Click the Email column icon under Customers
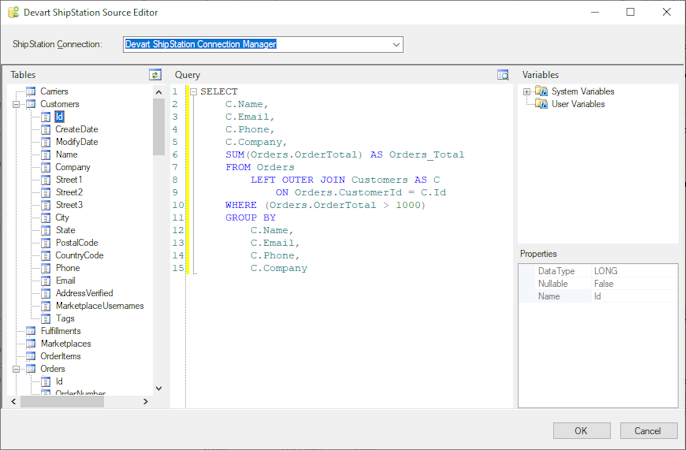Image resolution: width=686 pixels, height=450 pixels. [45, 281]
